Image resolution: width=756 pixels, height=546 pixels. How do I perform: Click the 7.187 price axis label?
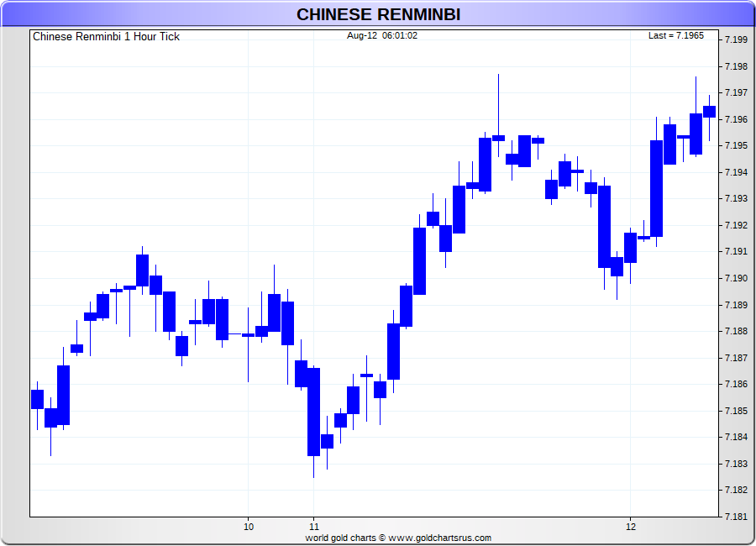pos(736,358)
